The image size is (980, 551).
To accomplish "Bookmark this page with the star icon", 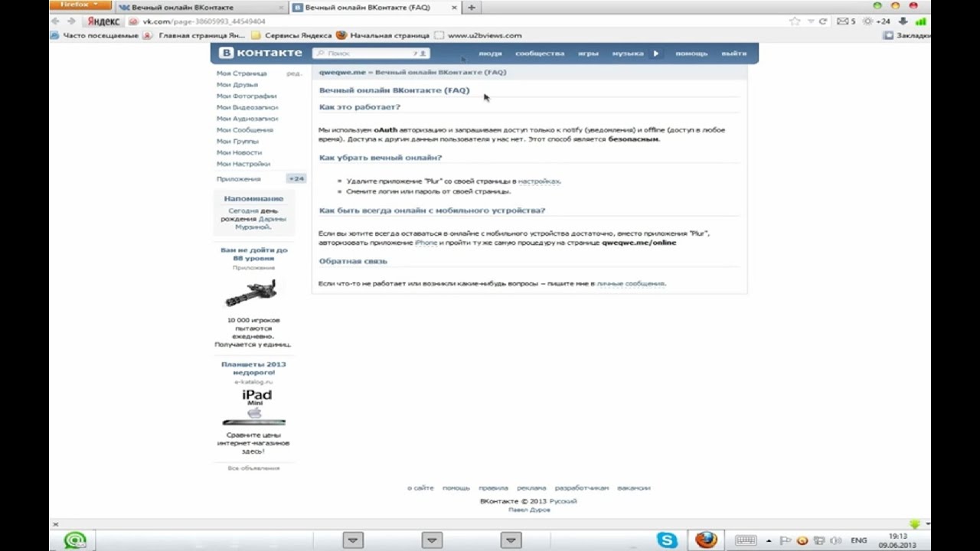I will pyautogui.click(x=795, y=21).
